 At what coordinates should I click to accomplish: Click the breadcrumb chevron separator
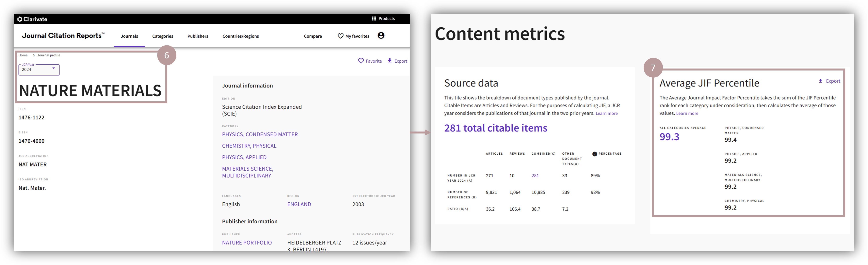click(x=34, y=55)
